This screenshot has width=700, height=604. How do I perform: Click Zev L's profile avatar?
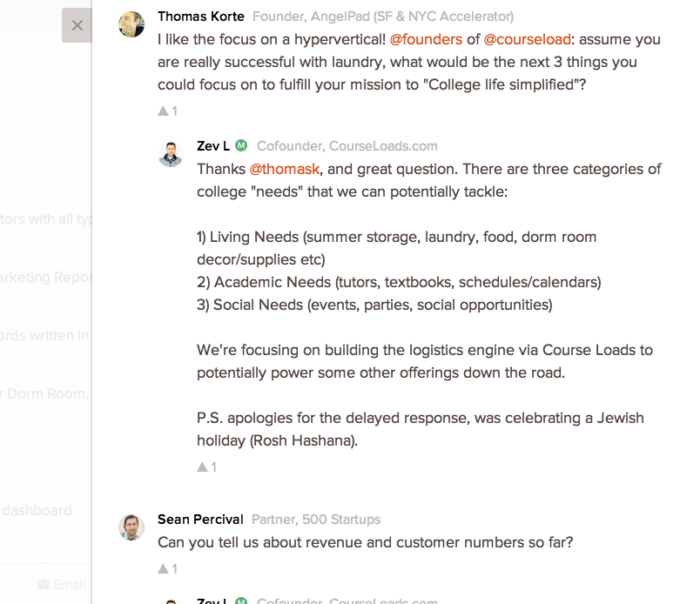coord(171,154)
